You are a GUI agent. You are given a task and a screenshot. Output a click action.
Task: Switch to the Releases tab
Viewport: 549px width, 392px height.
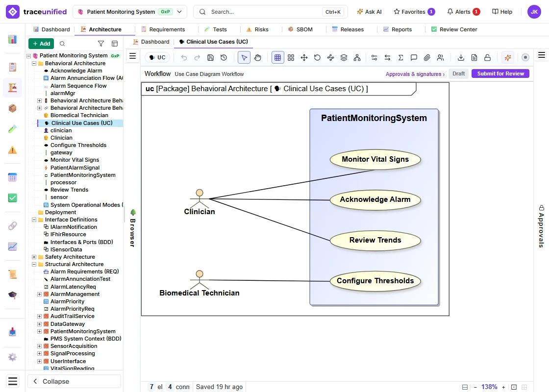348,29
